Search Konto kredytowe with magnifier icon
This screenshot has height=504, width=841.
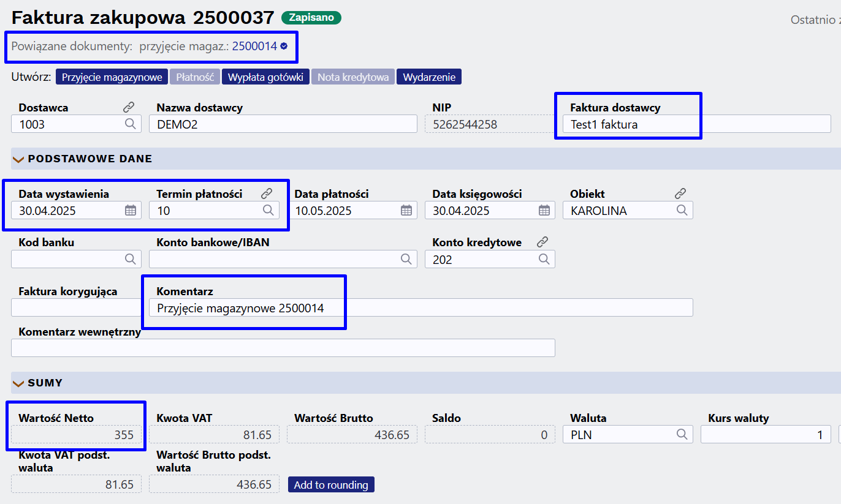coord(544,259)
